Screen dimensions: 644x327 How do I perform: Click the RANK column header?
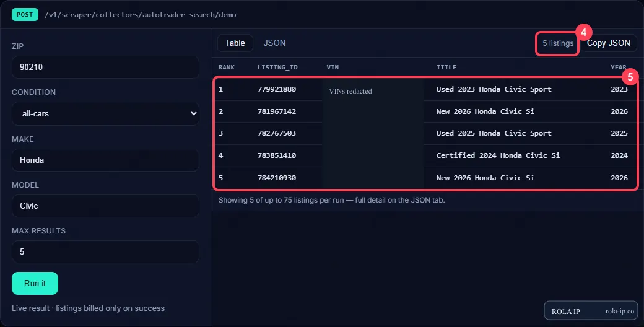click(226, 67)
